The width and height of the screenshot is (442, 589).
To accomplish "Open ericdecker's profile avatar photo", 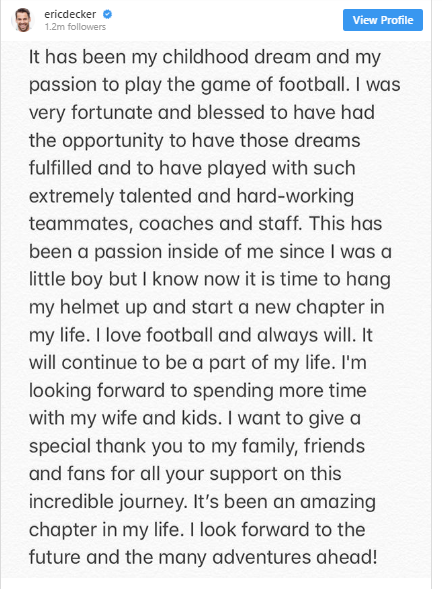I will click(23, 20).
